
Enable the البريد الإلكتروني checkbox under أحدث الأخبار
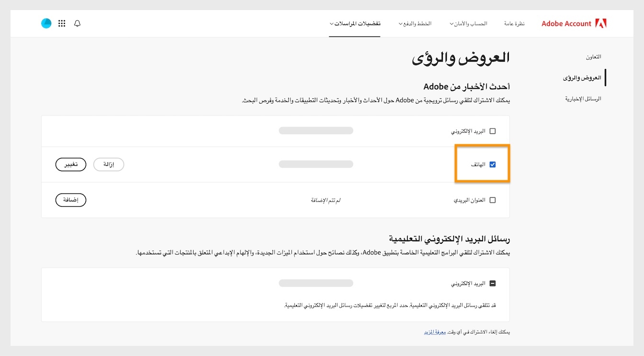click(493, 130)
